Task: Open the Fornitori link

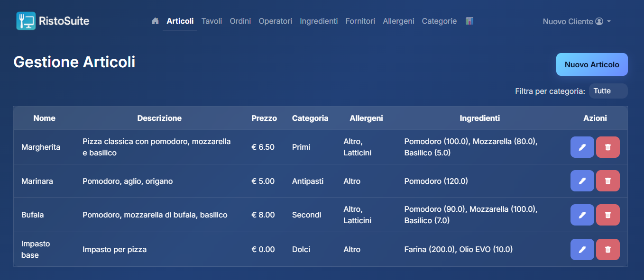Action: pyautogui.click(x=360, y=21)
